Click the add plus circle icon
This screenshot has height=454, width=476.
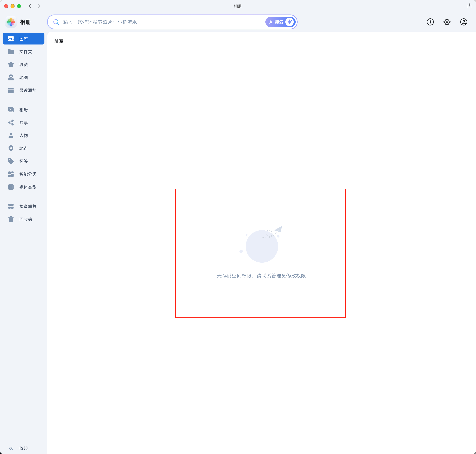tap(430, 22)
